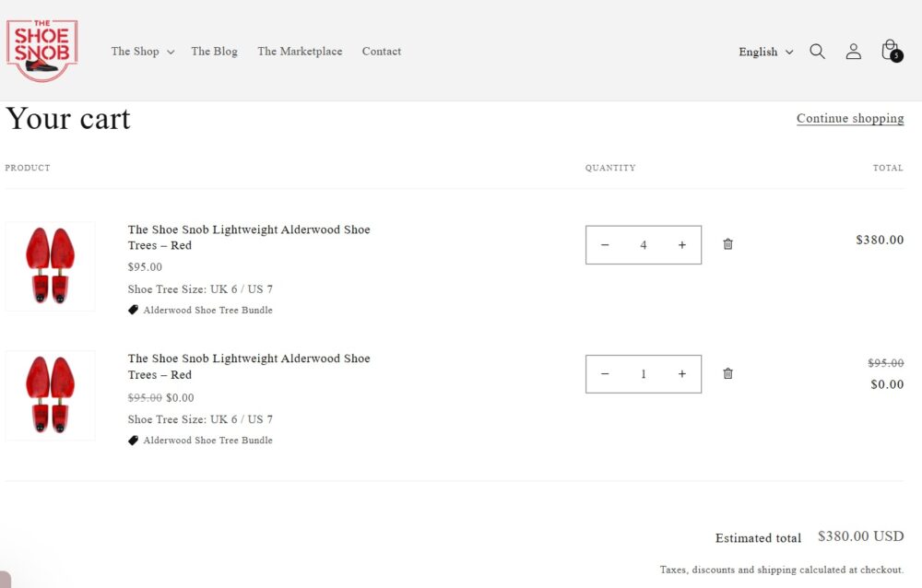The width and height of the screenshot is (922, 588).
Task: Click the $380.00 line total
Action: pos(880,240)
